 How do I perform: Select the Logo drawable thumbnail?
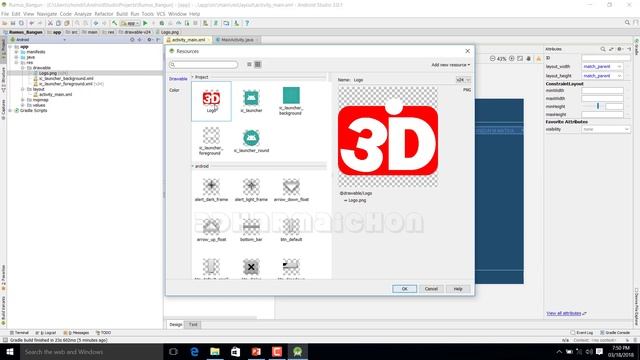[x=211, y=101]
